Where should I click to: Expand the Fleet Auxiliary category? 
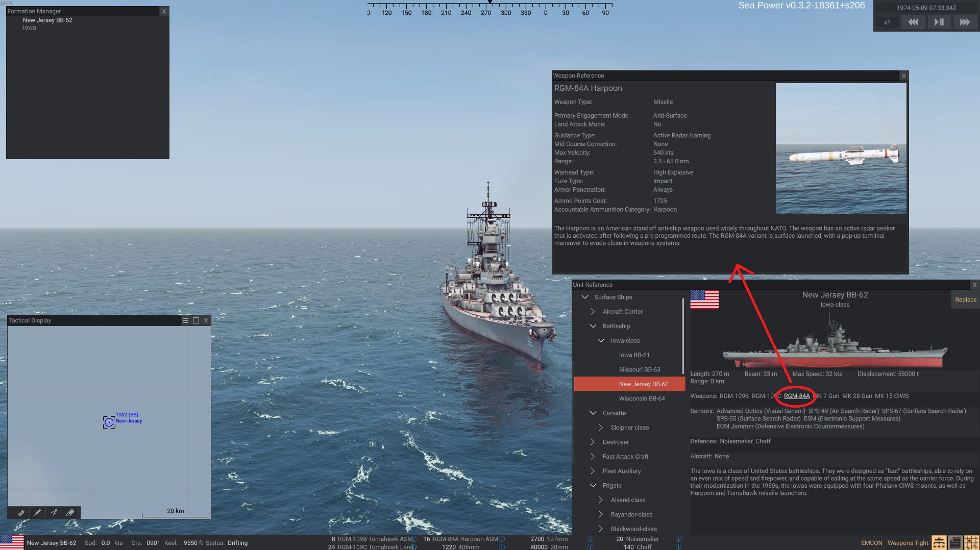click(593, 471)
